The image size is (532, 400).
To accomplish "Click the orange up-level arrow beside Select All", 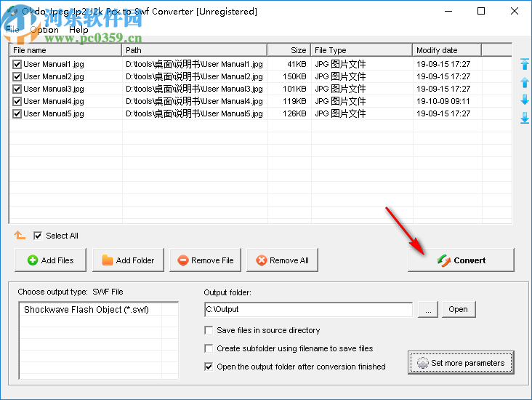I will (20, 235).
